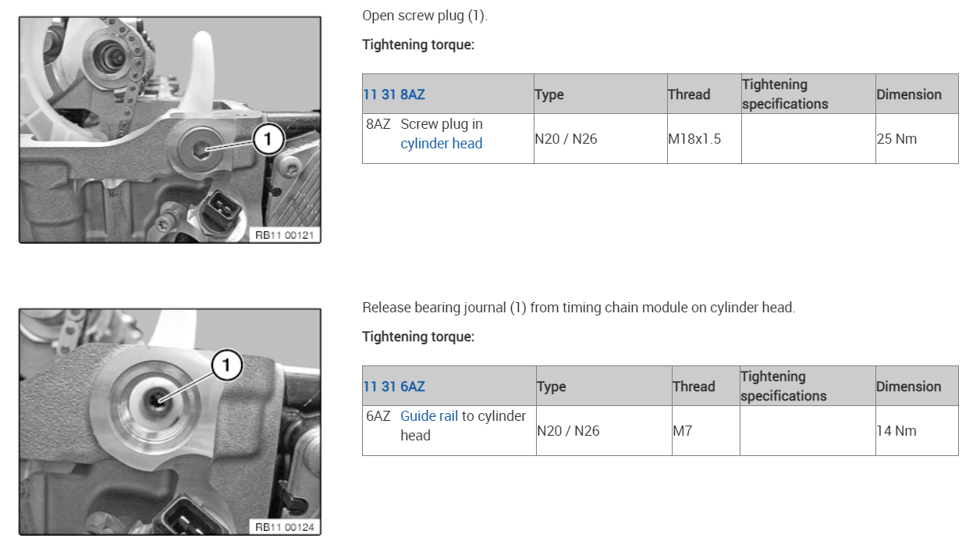This screenshot has height=538, width=980.
Task: Click callout marker 1 in the screw plug photo
Action: tap(268, 140)
